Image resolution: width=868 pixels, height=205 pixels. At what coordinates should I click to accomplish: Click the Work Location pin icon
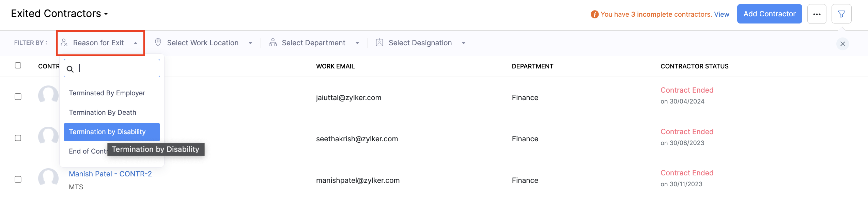click(158, 43)
